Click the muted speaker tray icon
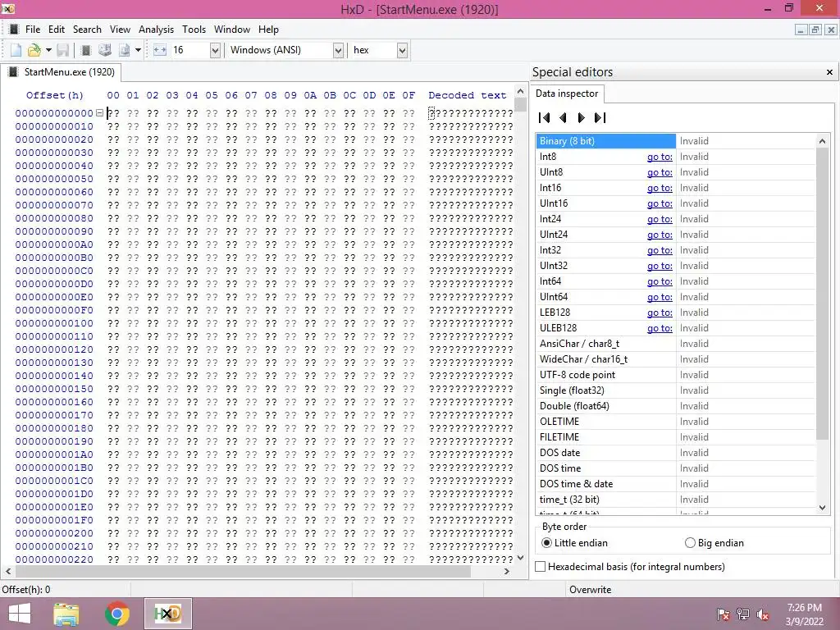This screenshot has width=840, height=630. 763,614
